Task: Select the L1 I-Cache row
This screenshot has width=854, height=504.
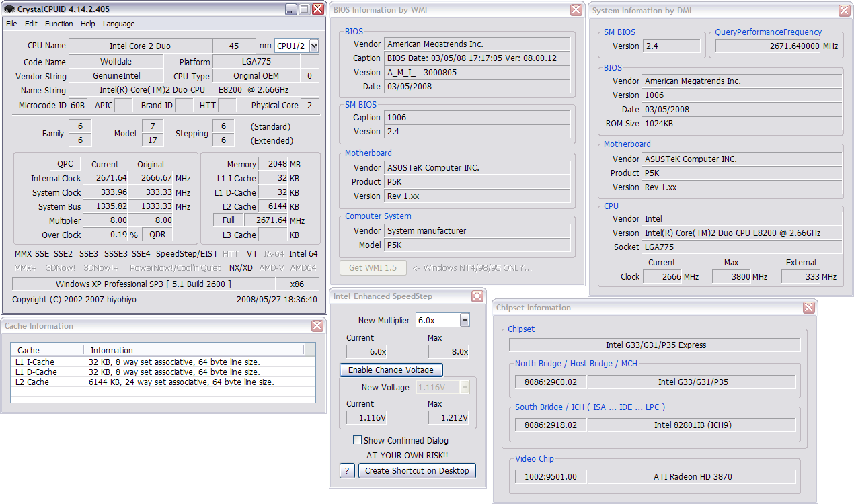Action: coord(163,362)
